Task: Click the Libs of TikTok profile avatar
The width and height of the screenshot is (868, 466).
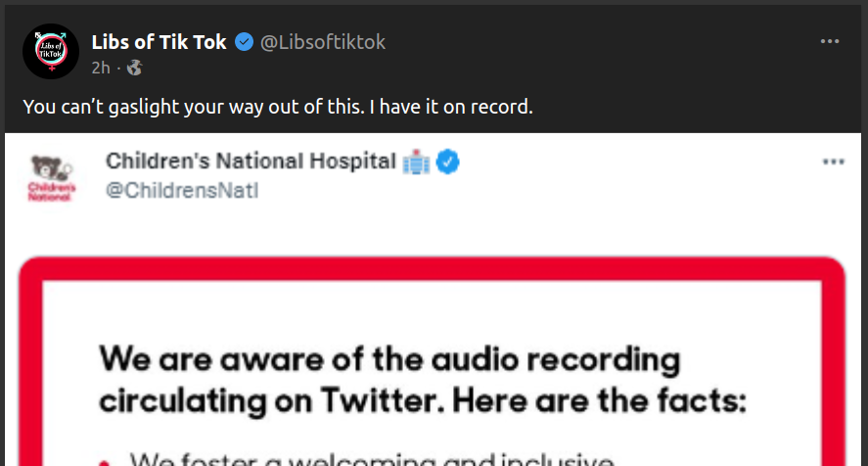Action: point(50,52)
